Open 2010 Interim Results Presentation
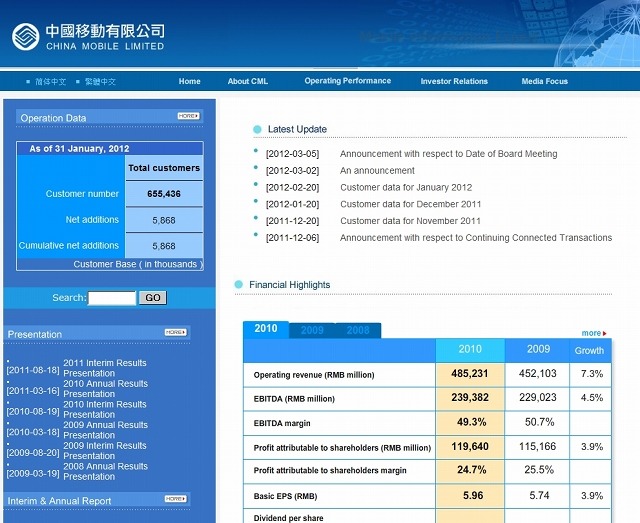 click(105, 409)
